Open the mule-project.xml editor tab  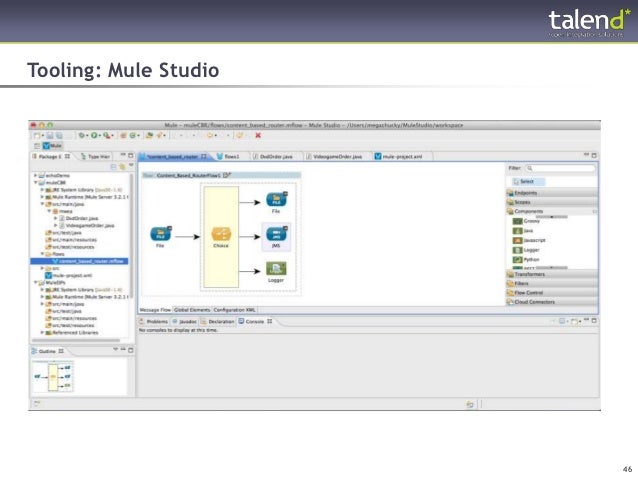pos(398,156)
